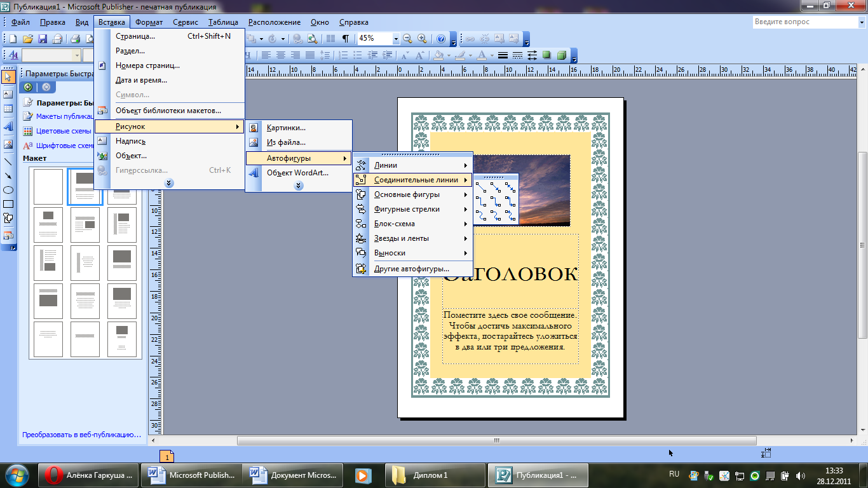Click the Save diskette icon
Image resolution: width=868 pixels, height=488 pixels.
(x=43, y=39)
